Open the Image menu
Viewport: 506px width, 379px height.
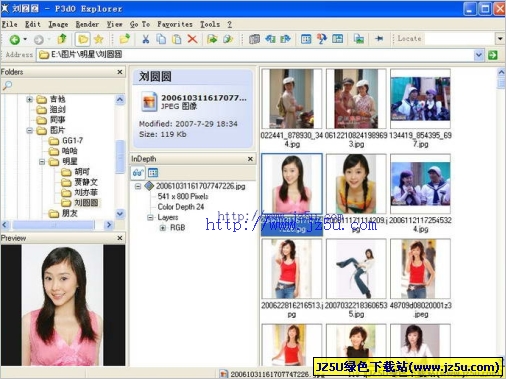click(x=58, y=24)
